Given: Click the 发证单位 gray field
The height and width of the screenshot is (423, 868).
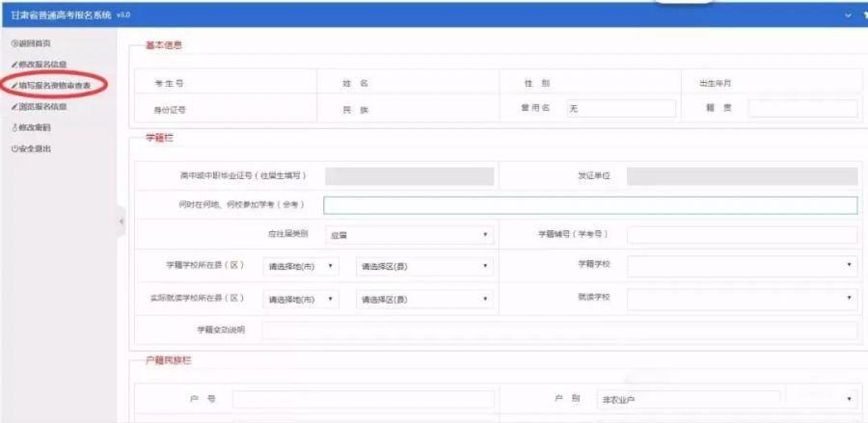Looking at the screenshot, I should (743, 175).
